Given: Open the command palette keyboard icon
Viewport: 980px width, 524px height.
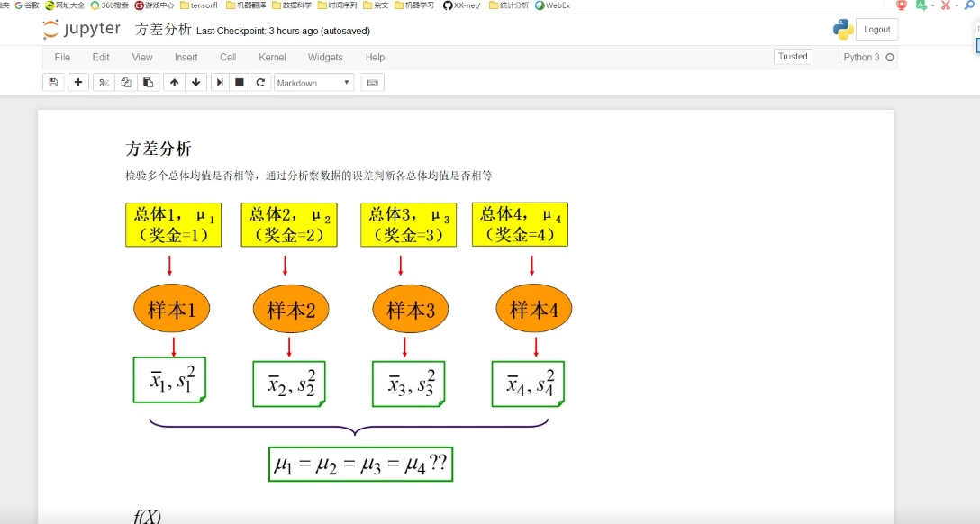Looking at the screenshot, I should point(372,82).
